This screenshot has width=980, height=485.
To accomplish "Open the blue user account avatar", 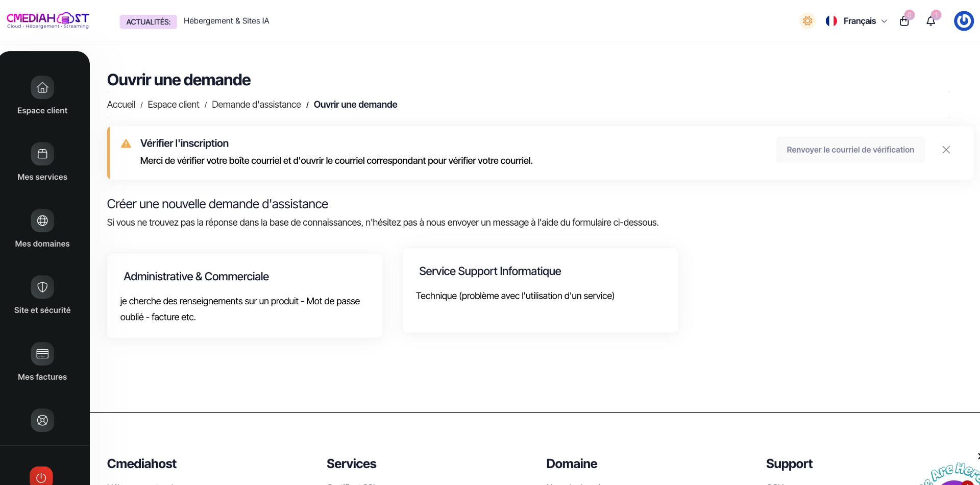I will 964,21.
